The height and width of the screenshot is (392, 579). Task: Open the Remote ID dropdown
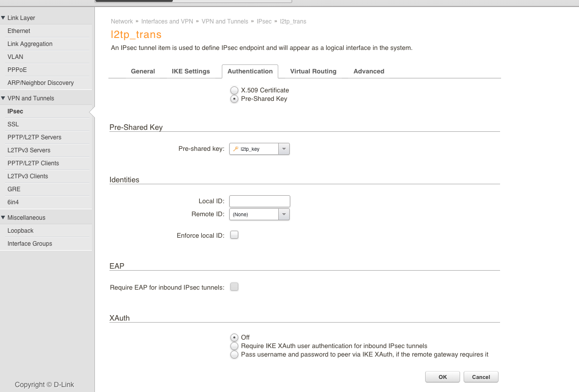point(283,214)
